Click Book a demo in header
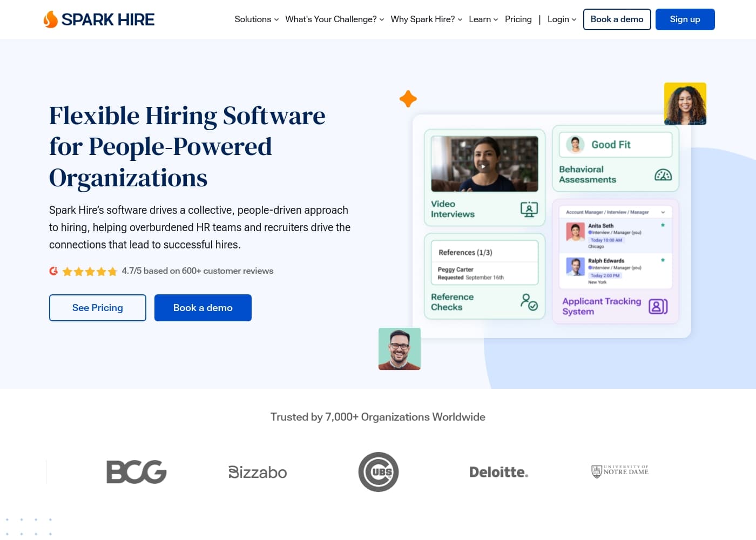Screen dimensions: 756x540 click(617, 19)
